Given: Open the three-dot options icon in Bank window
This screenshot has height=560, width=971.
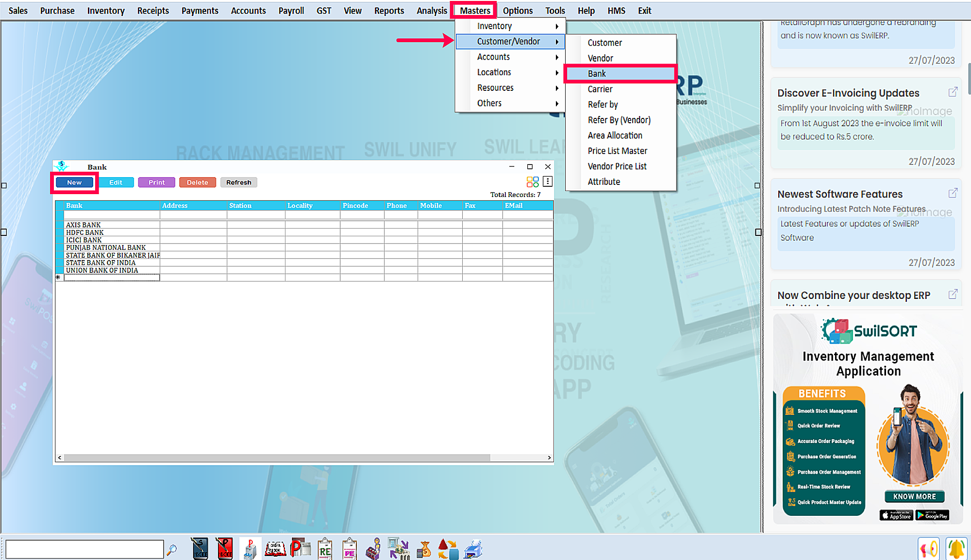Looking at the screenshot, I should click(547, 181).
